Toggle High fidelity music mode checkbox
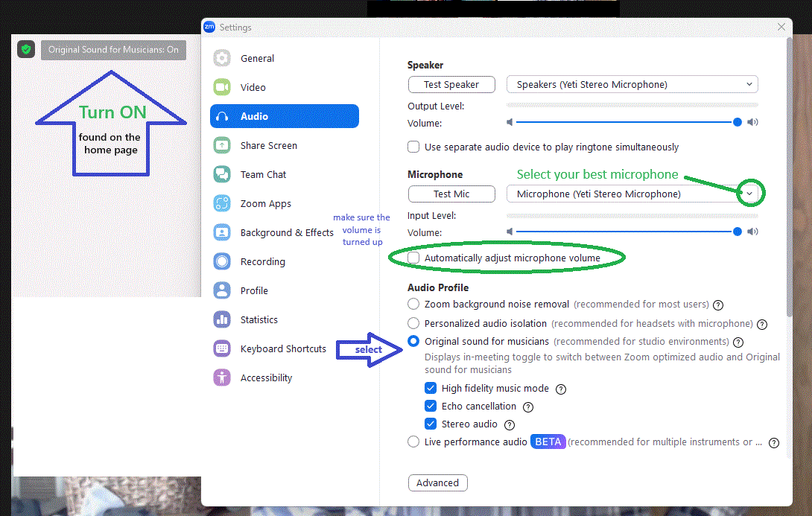The height and width of the screenshot is (516, 812). [431, 389]
